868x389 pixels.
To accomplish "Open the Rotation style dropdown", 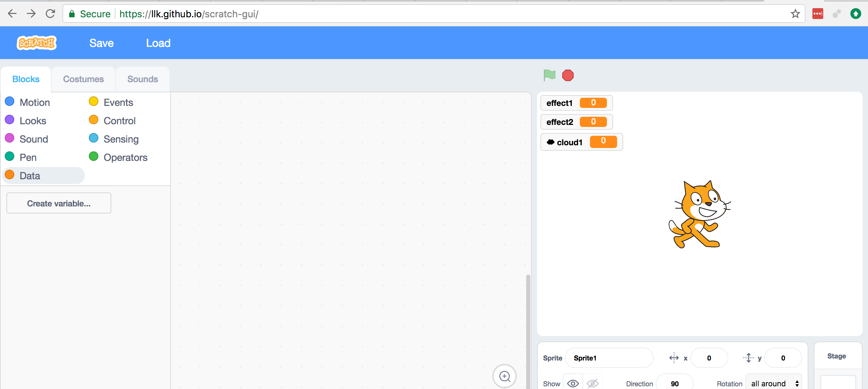I will (x=773, y=383).
